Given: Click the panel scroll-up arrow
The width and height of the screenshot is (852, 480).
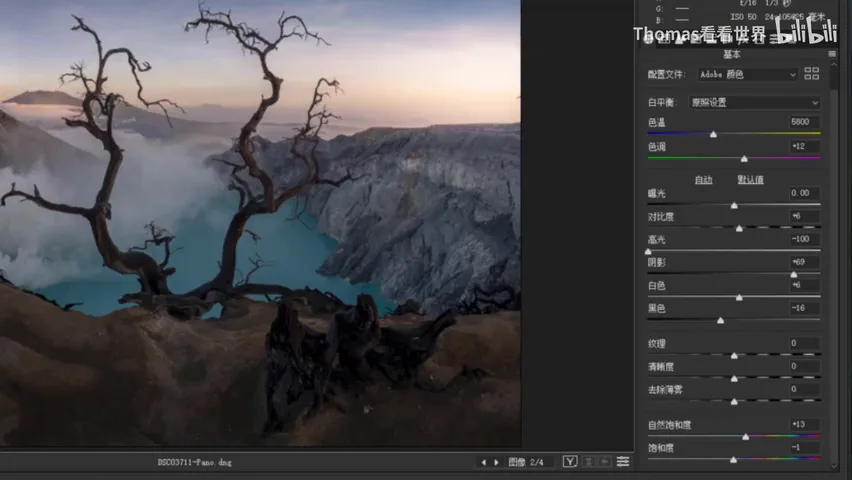Looking at the screenshot, I should pyautogui.click(x=835, y=65).
